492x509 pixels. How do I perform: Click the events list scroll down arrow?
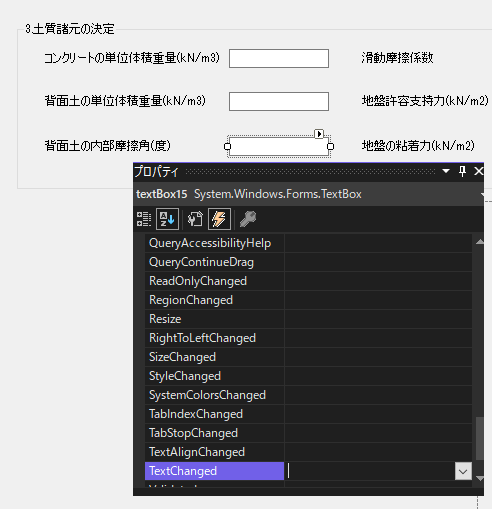480,478
